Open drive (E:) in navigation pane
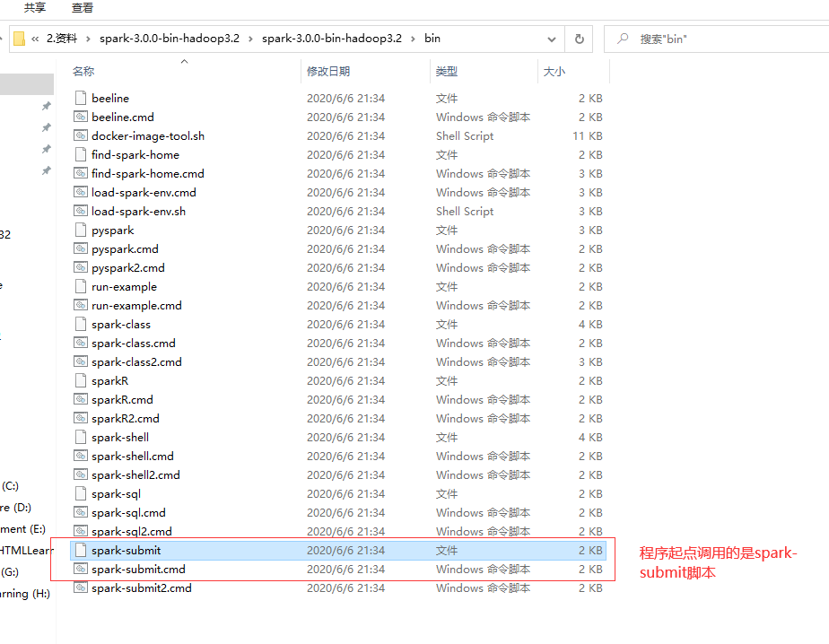 tap(22, 528)
